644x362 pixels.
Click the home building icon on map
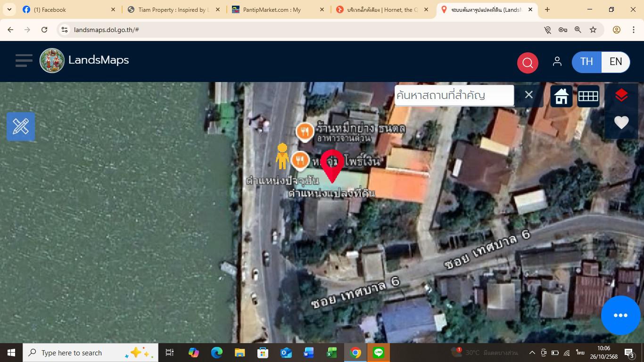click(x=561, y=96)
